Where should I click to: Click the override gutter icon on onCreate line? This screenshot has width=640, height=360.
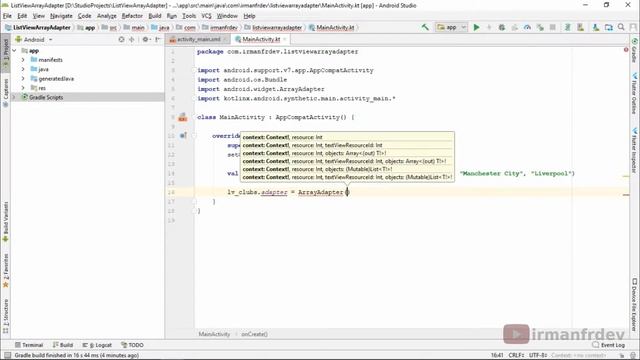pyautogui.click(x=183, y=136)
